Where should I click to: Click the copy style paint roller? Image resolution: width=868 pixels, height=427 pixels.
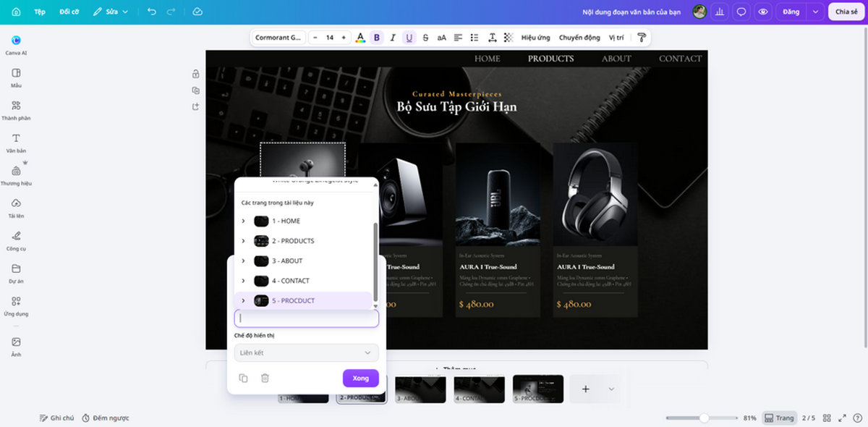point(641,38)
